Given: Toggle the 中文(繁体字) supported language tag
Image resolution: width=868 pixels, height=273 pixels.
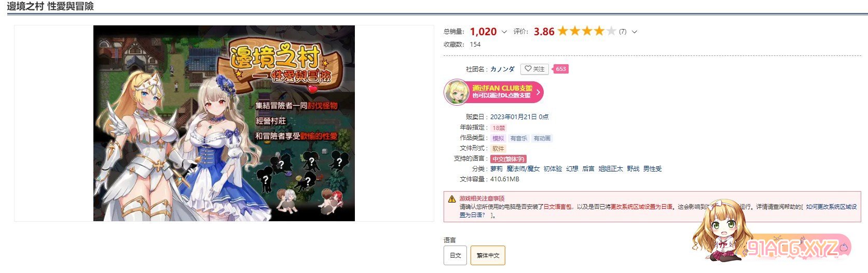Looking at the screenshot, I should click(x=508, y=159).
